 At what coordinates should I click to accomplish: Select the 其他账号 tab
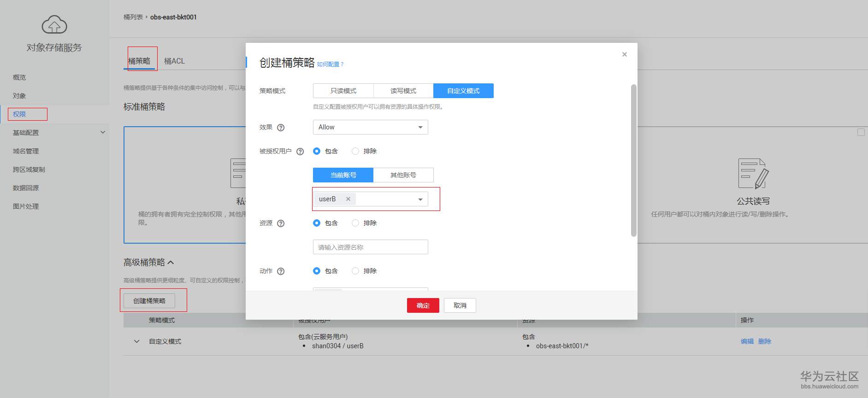click(x=403, y=175)
